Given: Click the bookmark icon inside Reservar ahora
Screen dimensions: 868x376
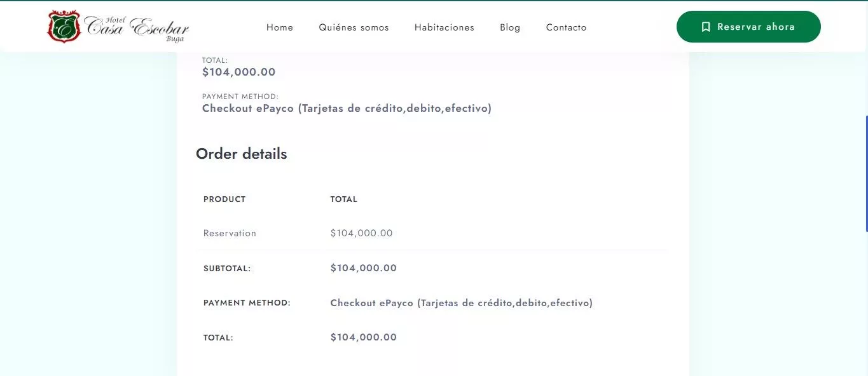Looking at the screenshot, I should click(x=706, y=27).
